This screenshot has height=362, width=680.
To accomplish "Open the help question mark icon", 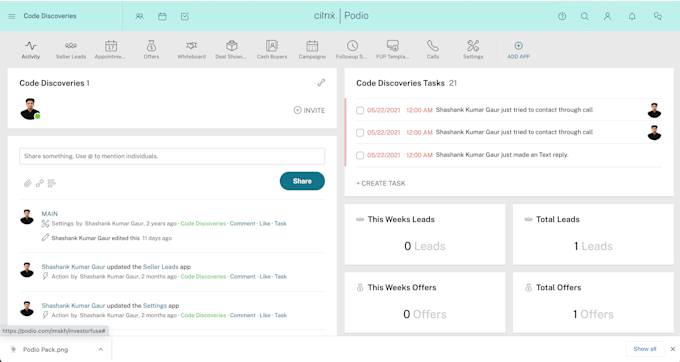I will [x=562, y=16].
